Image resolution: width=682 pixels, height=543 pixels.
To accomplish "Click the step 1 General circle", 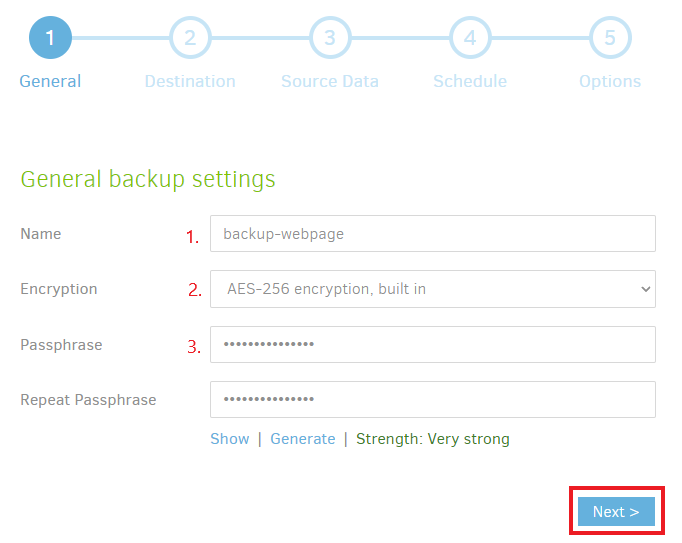I will 50,38.
